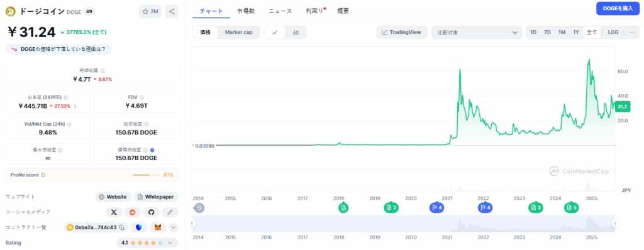The image size is (644, 250).
Task: Click the info icon beside Profile score
Action: 43,175
